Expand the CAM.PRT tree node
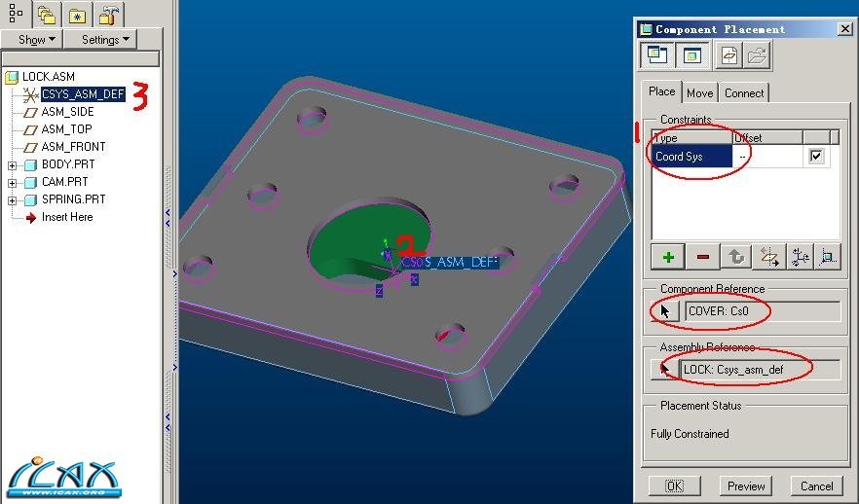 [x=12, y=183]
